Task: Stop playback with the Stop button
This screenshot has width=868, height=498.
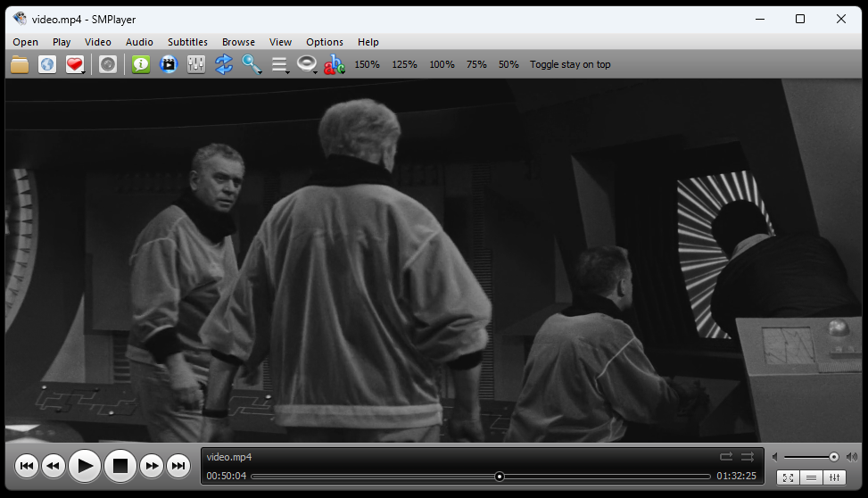Action: pyautogui.click(x=120, y=466)
